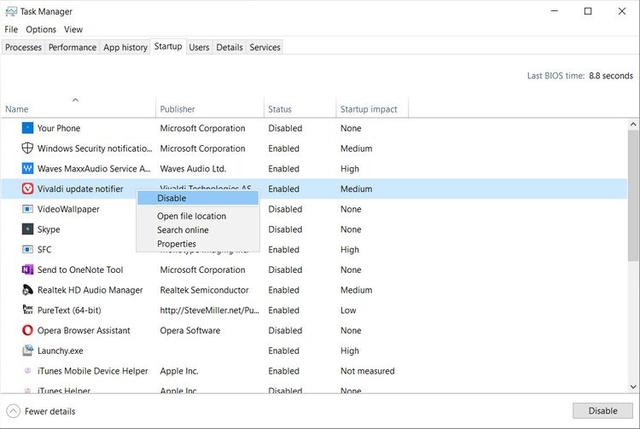Select Windows Security notification row name

pos(95,149)
